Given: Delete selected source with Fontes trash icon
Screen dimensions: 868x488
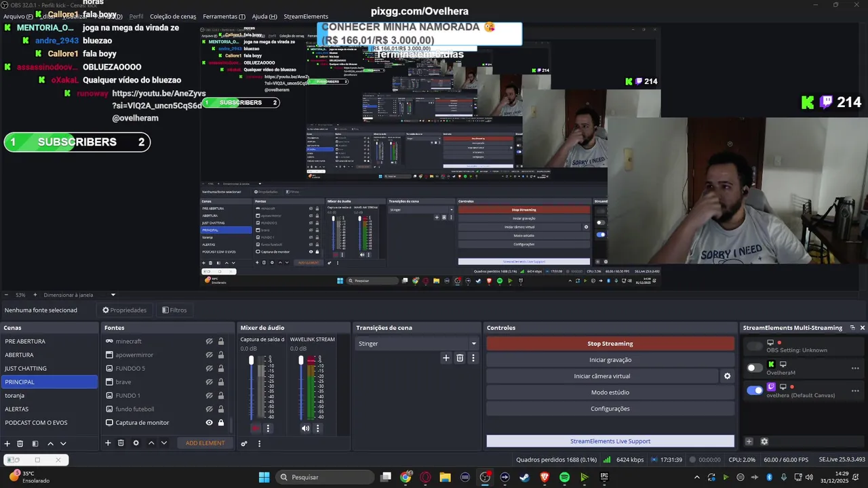Looking at the screenshot, I should point(121,443).
